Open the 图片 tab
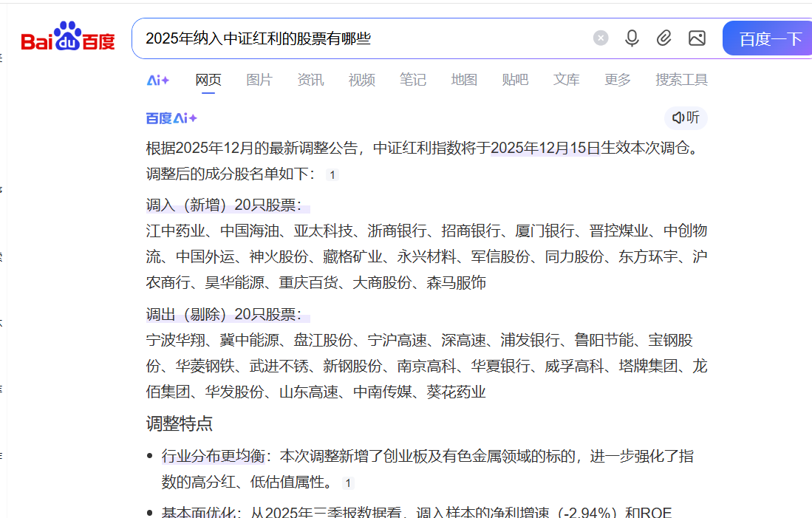The width and height of the screenshot is (812, 518). [259, 80]
